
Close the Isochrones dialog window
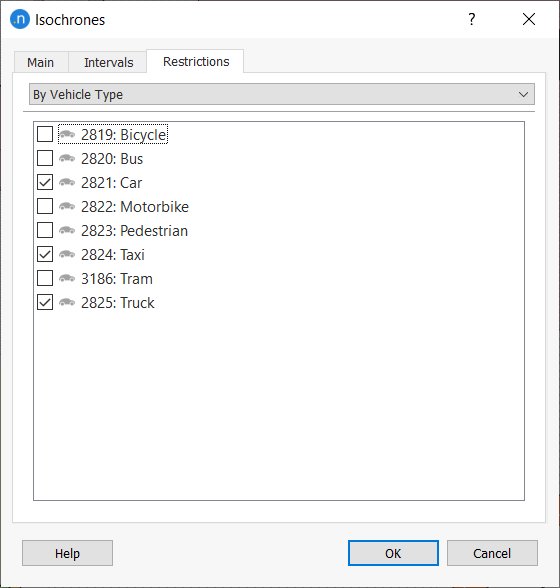529,19
